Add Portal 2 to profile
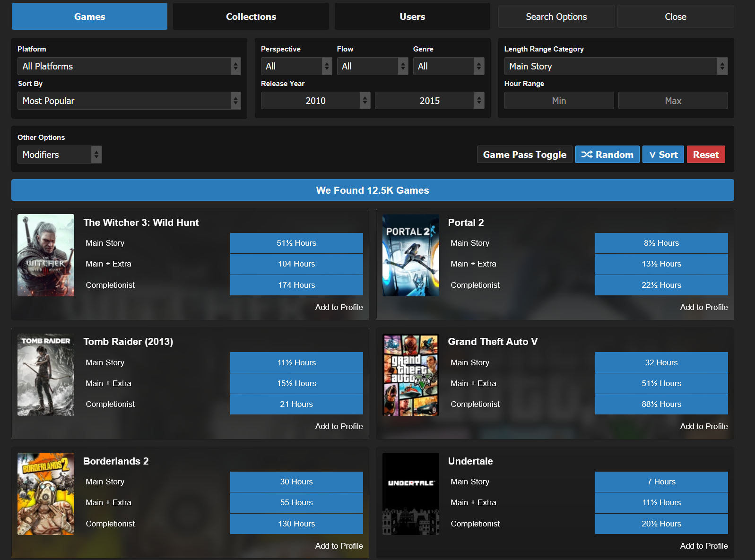This screenshot has width=755, height=560. click(x=704, y=307)
